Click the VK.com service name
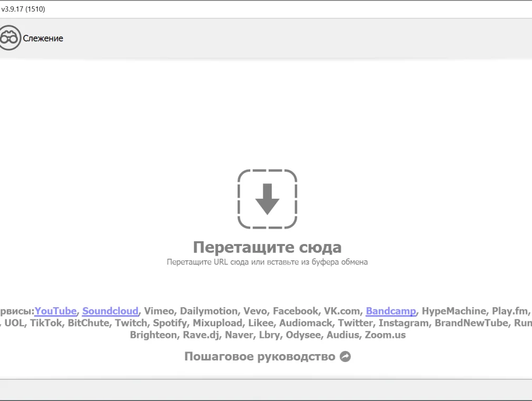532x401 pixels. 342,311
